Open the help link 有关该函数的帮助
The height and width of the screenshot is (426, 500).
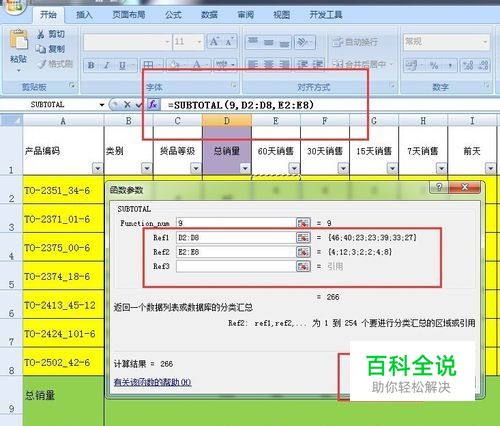click(152, 382)
